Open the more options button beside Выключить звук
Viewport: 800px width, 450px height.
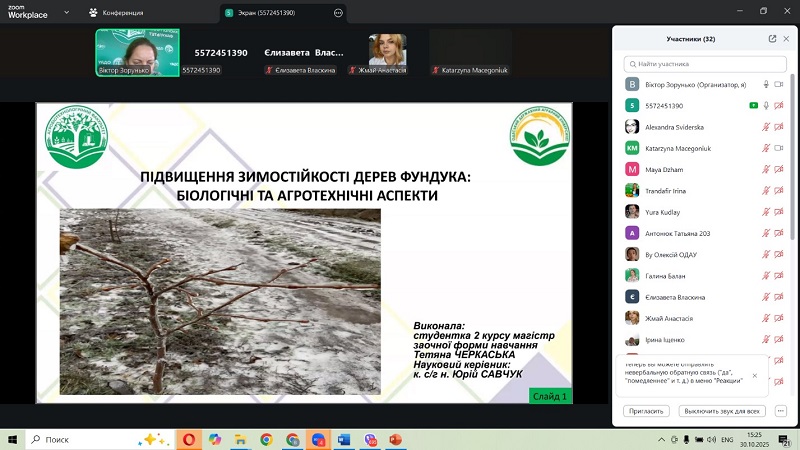(780, 411)
